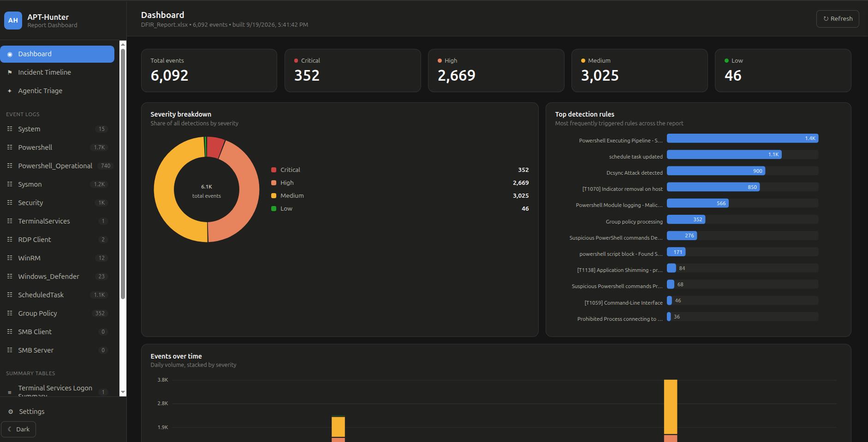Viewport: 868px width, 442px height.
Task: Click the Dcsync Attack detected 900 bar
Action: [716, 171]
